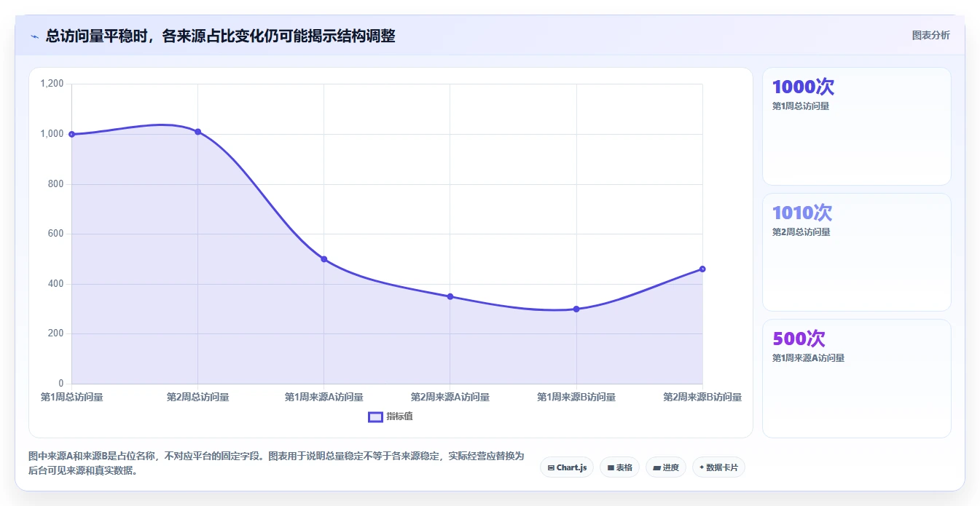This screenshot has height=506, width=980.
Task: Click the data point for 第1周总访问量
Action: pos(71,134)
